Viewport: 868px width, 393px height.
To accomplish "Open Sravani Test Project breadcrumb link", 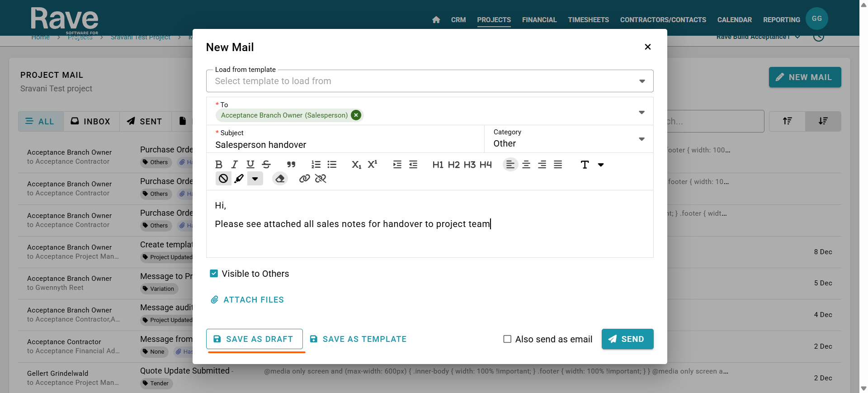I will click(x=141, y=37).
